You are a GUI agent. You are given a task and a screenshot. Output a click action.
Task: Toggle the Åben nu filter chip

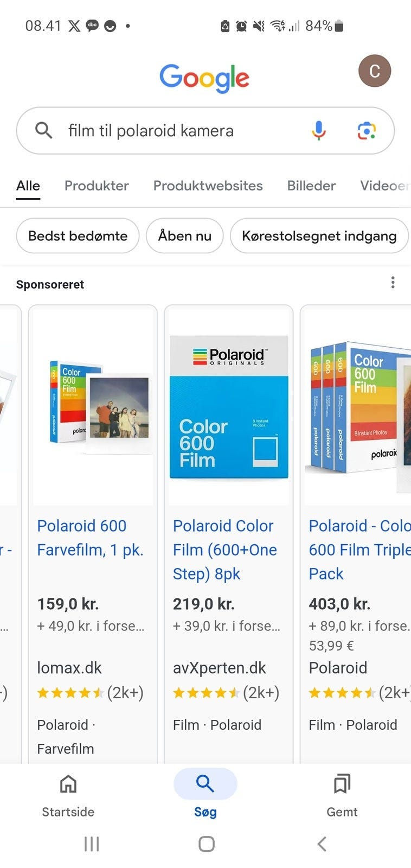(184, 236)
